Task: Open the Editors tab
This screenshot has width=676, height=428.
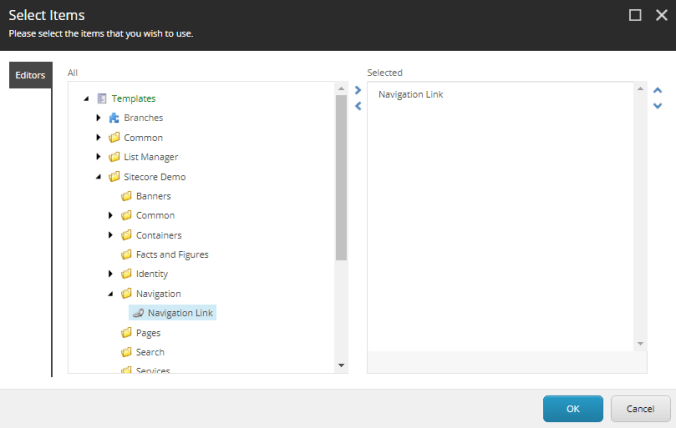Action: (30, 75)
